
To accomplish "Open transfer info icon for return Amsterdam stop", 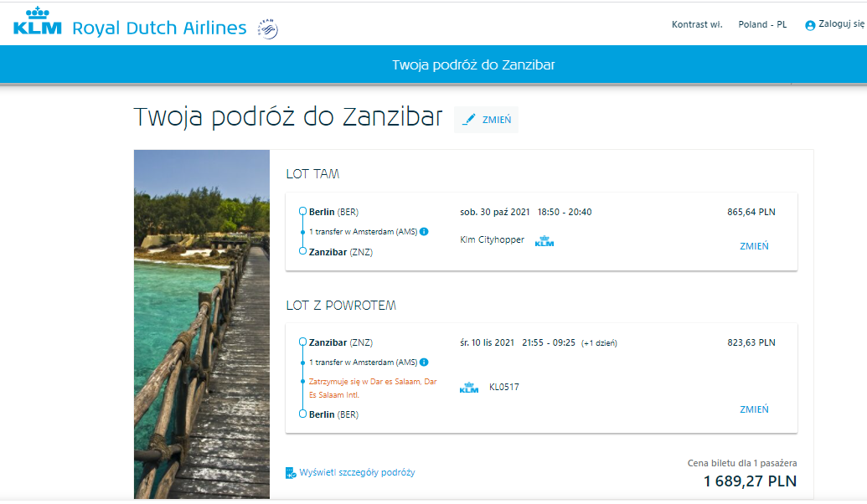I will pyautogui.click(x=424, y=362).
